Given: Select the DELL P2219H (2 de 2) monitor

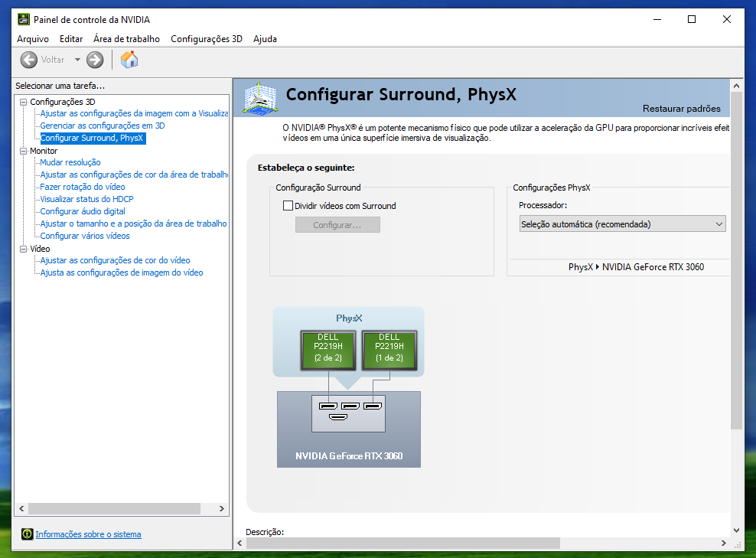Looking at the screenshot, I should [x=328, y=350].
